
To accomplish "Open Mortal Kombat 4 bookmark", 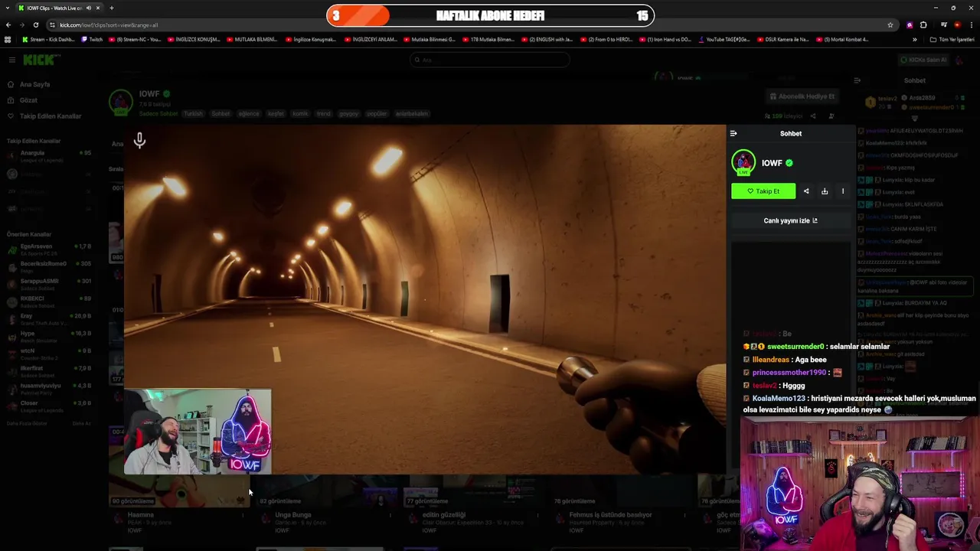I will (x=842, y=39).
